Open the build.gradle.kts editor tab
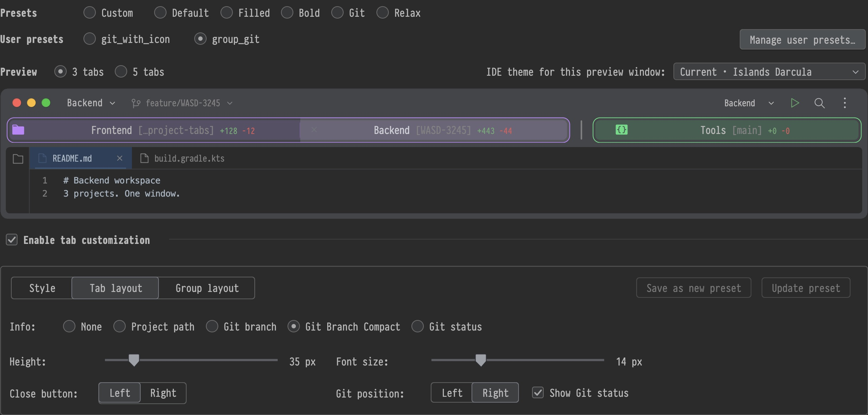This screenshot has height=415, width=868. 182,158
